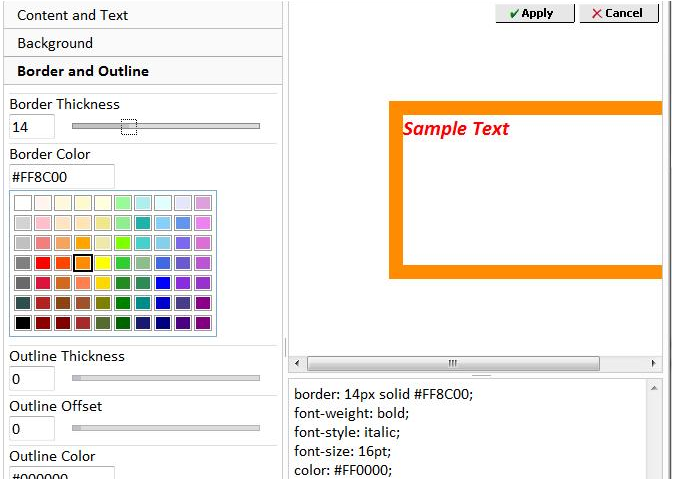Click the right arrow of horizontal scrollbar
The width and height of the screenshot is (677, 479).
point(654,363)
